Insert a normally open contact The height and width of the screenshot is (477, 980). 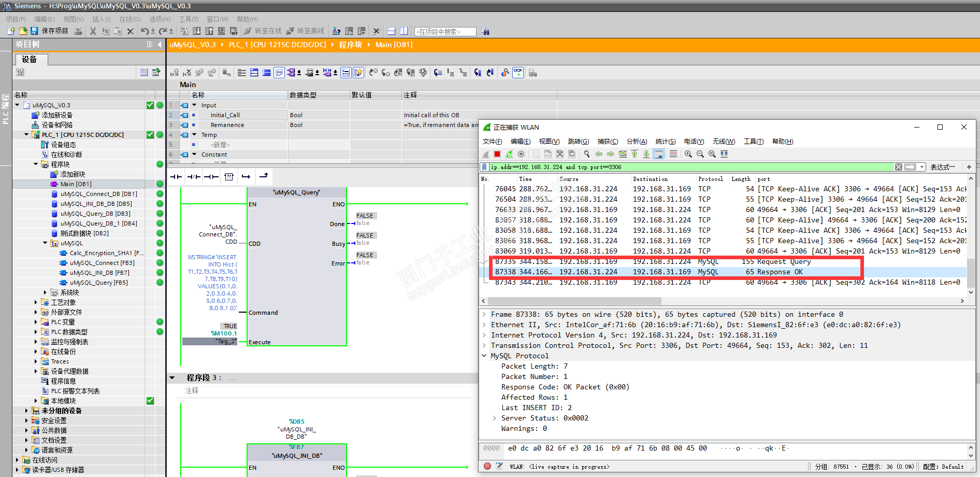pyautogui.click(x=176, y=177)
